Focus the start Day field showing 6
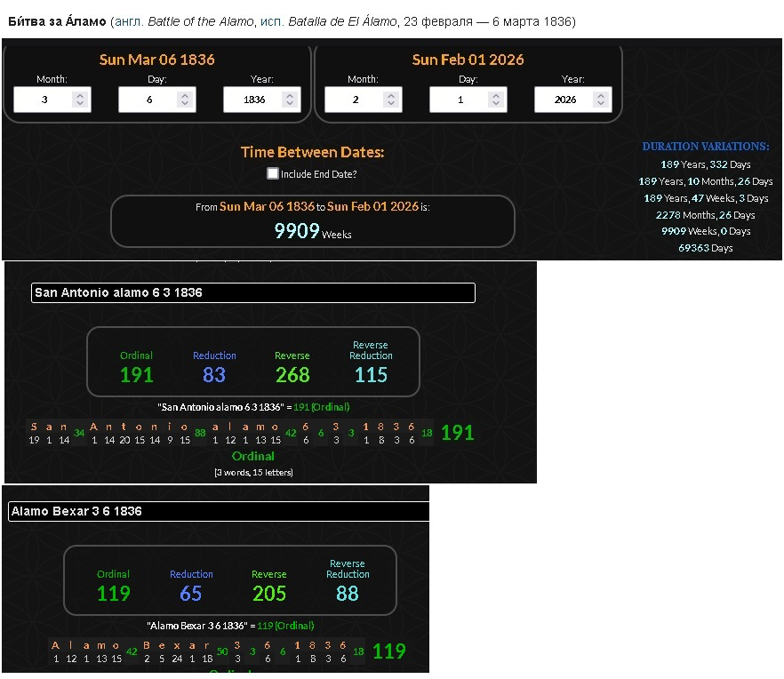The image size is (784, 679). 157,100
